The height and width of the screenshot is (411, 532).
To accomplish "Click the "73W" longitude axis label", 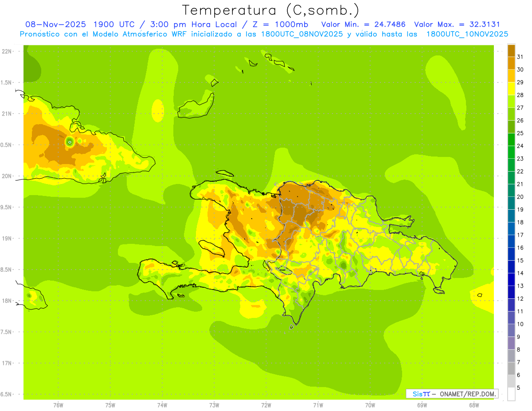I will pos(214,405).
